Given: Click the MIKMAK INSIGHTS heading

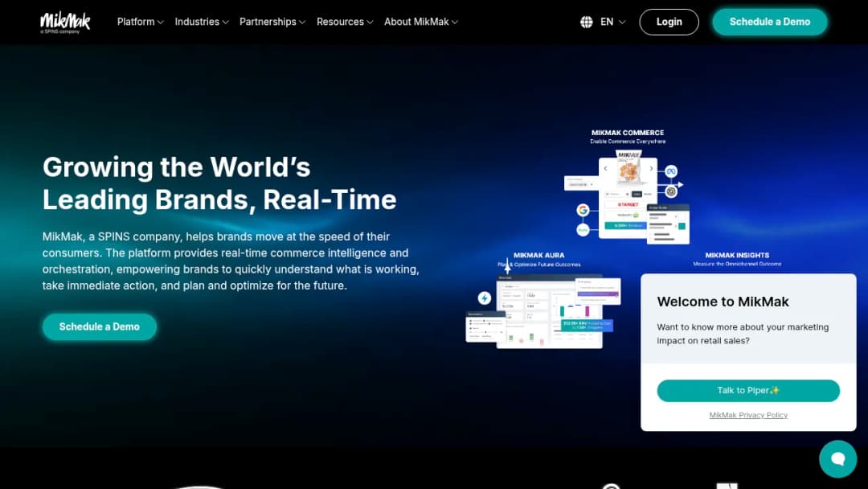Looking at the screenshot, I should pos(737,255).
